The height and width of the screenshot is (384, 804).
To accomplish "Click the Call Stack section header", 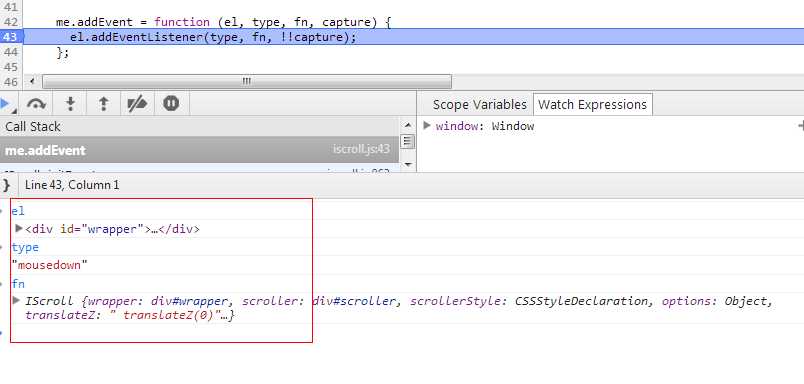I will click(199, 127).
